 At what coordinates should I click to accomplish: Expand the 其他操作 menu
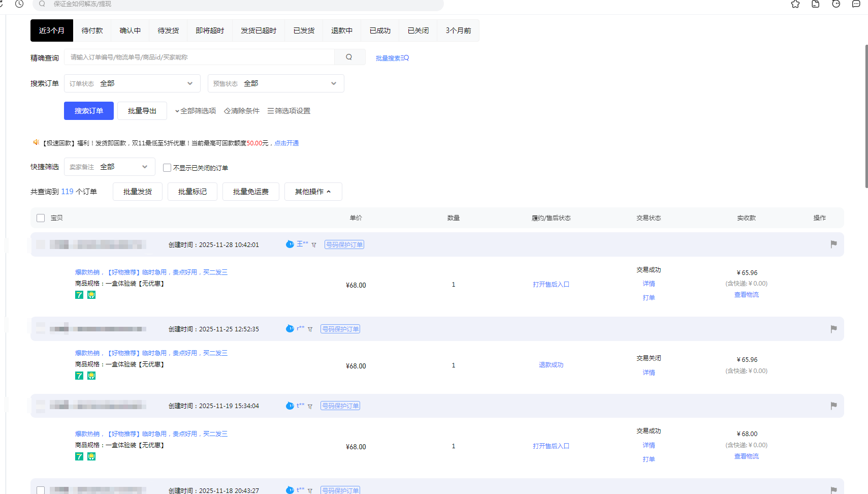313,192
